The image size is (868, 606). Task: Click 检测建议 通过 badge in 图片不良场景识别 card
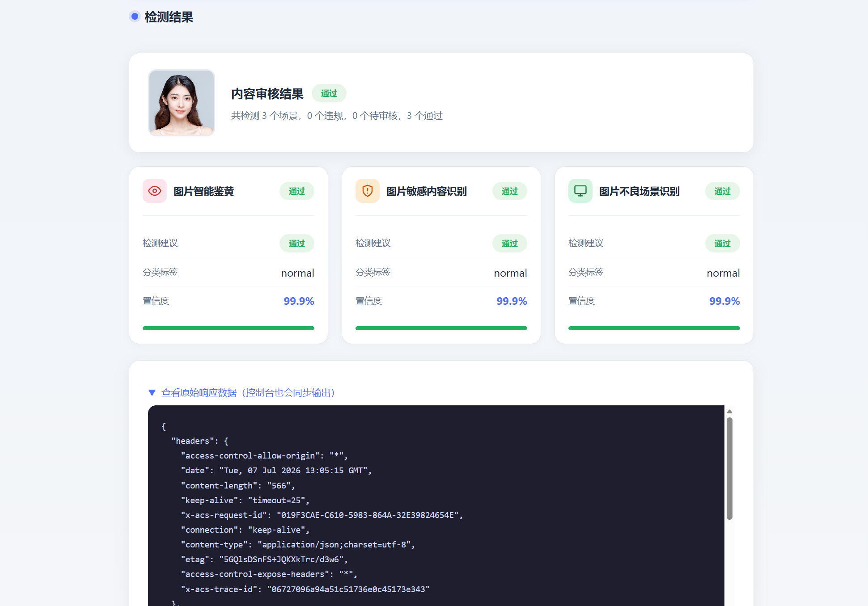(723, 244)
